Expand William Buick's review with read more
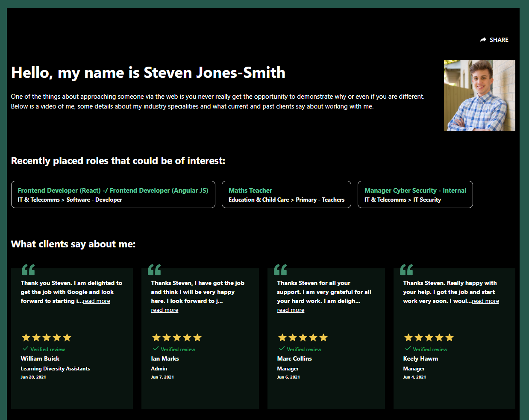The image size is (529, 420). tap(97, 301)
